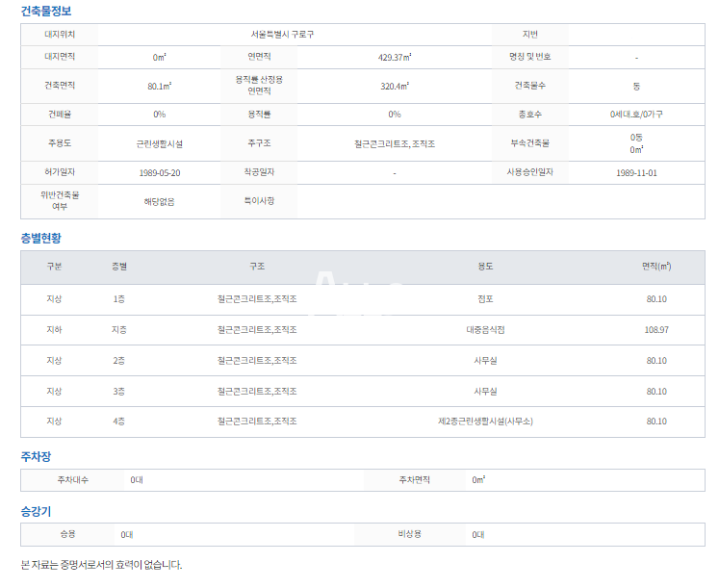The image size is (719, 588).
Task: Select the 주용도 value 근린생활시설
Action: [x=160, y=143]
